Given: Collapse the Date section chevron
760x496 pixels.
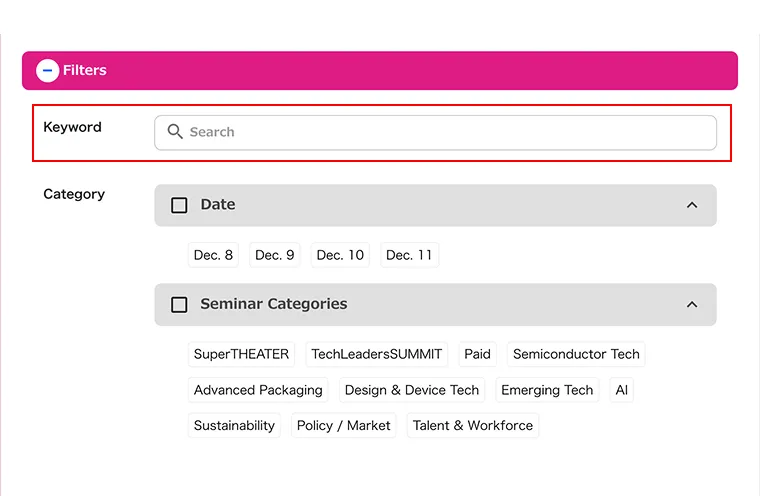Looking at the screenshot, I should 692,205.
